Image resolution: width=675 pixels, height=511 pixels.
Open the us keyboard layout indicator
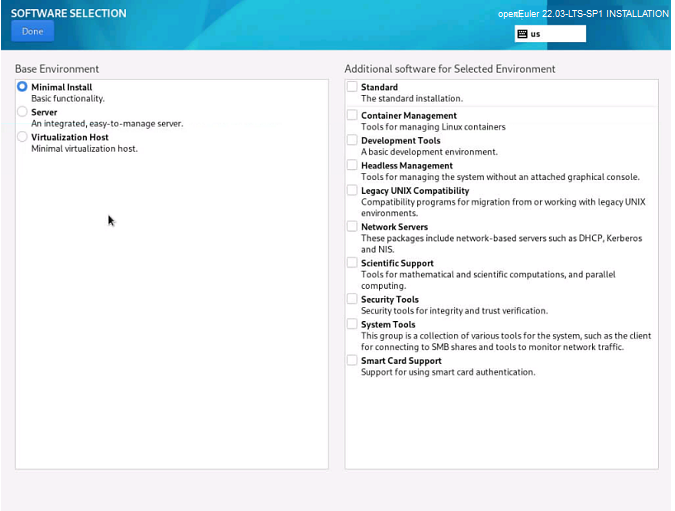pos(550,33)
